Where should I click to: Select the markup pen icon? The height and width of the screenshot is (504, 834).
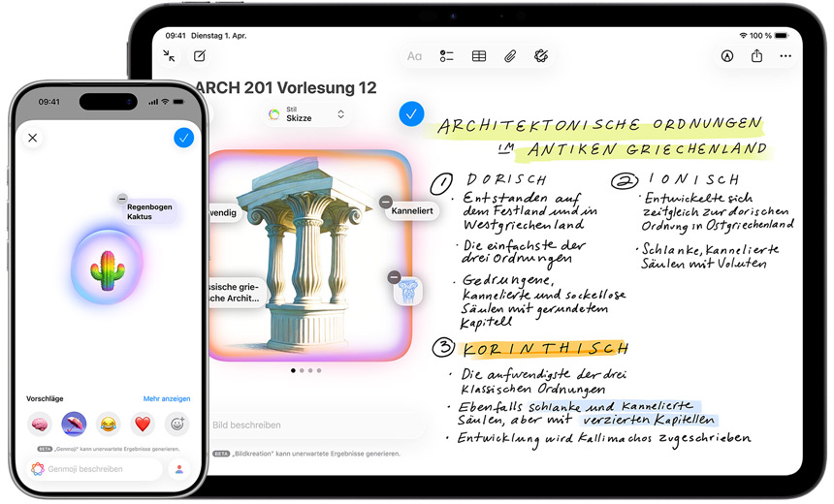tap(726, 56)
